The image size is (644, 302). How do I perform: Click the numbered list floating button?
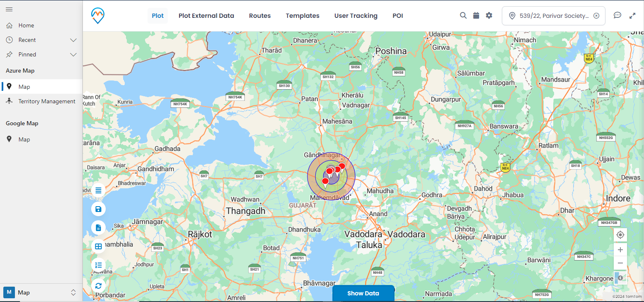pos(99,265)
